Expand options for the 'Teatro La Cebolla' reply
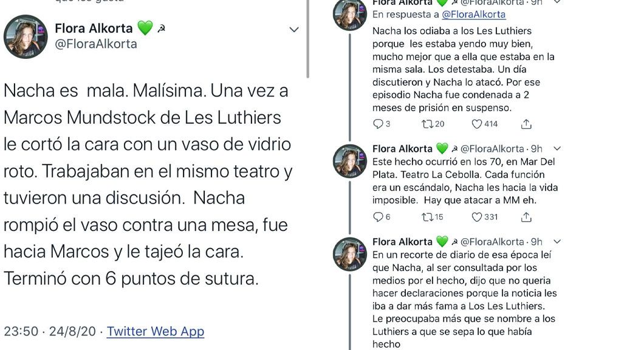 [x=557, y=148]
